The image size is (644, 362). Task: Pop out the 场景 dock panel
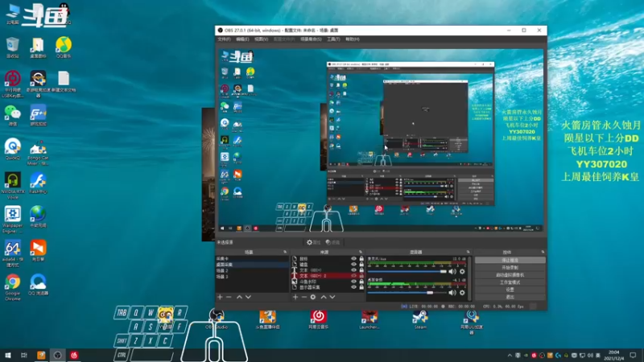point(285,252)
